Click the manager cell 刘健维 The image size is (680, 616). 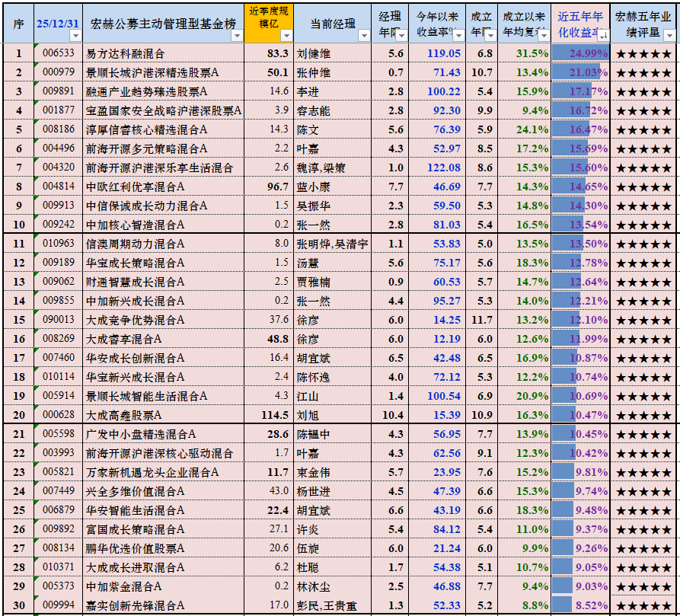pyautogui.click(x=332, y=53)
